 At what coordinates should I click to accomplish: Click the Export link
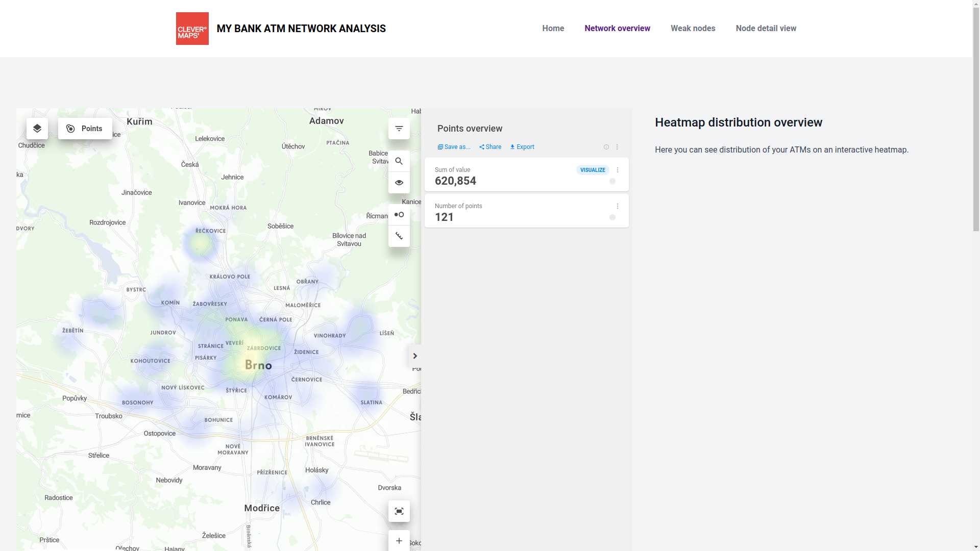(522, 147)
